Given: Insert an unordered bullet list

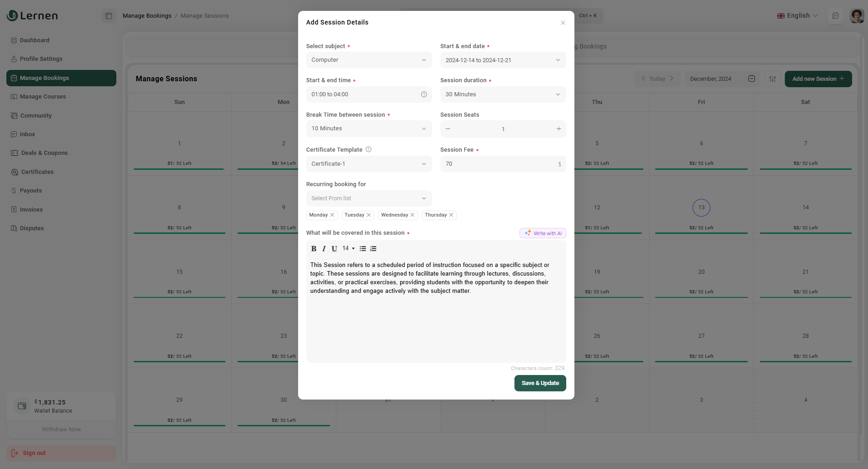Looking at the screenshot, I should click(x=363, y=249).
